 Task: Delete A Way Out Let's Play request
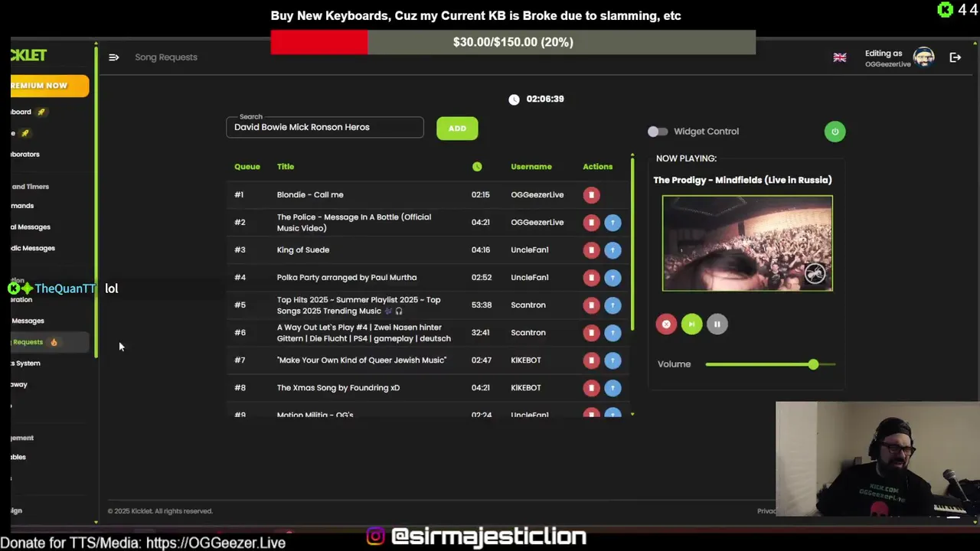click(x=591, y=333)
